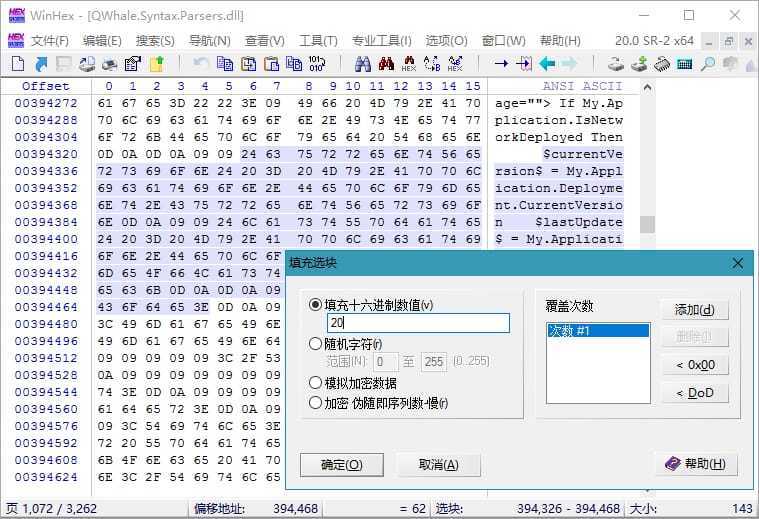Open the 查看(V) menu
Screen dimensions: 759x519
tap(264, 41)
